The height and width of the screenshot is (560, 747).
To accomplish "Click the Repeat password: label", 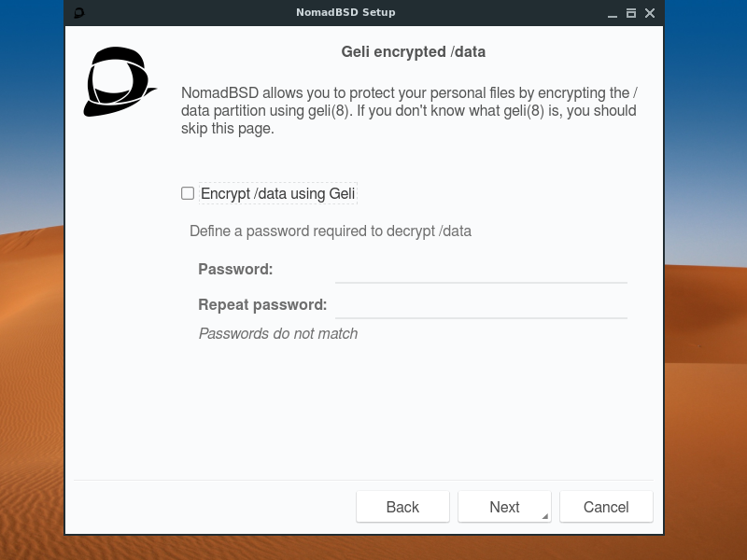I will tap(262, 304).
